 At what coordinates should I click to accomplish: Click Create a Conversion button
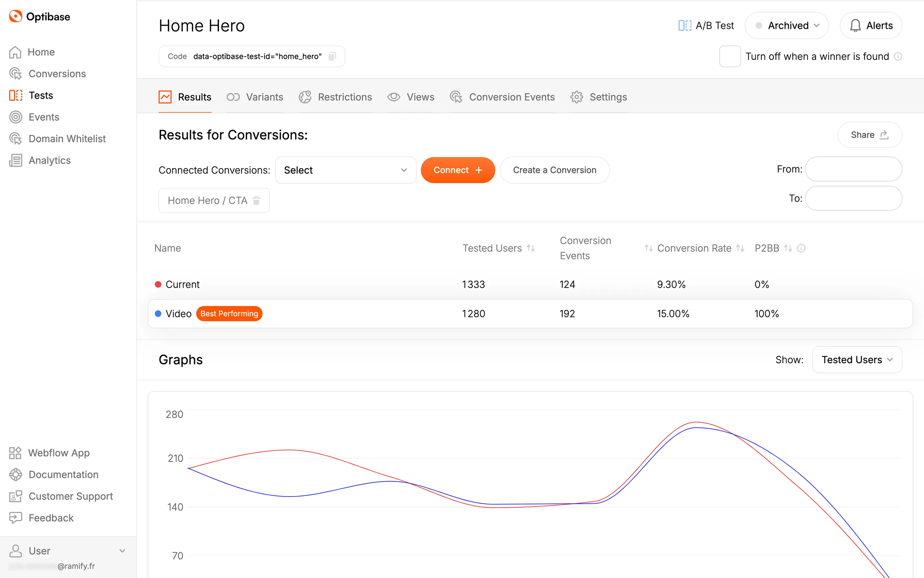coord(554,170)
